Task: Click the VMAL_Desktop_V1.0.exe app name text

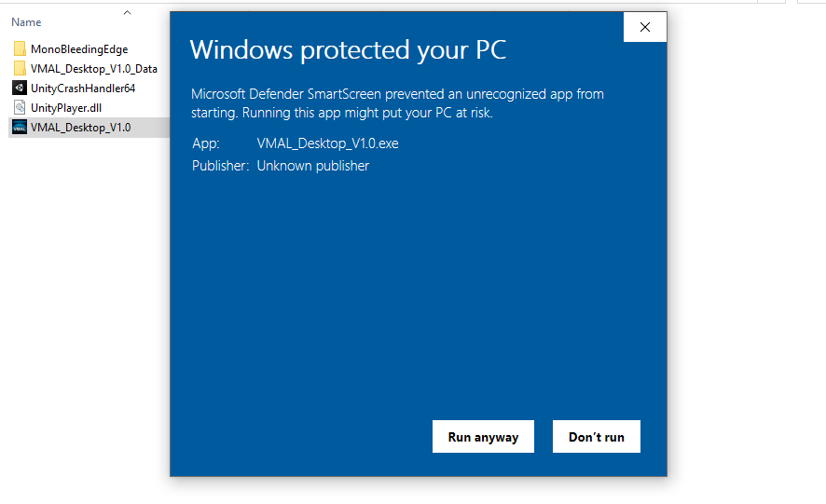Action: pos(327,143)
